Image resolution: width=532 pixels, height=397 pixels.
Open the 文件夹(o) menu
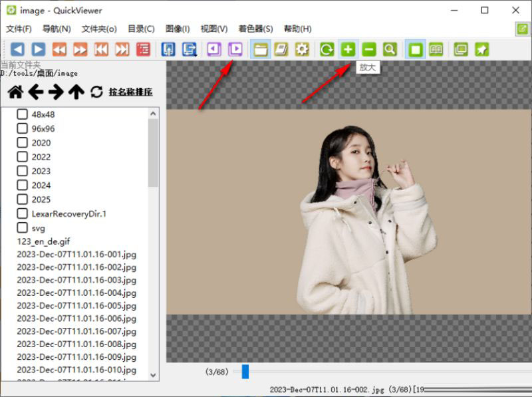click(x=99, y=29)
